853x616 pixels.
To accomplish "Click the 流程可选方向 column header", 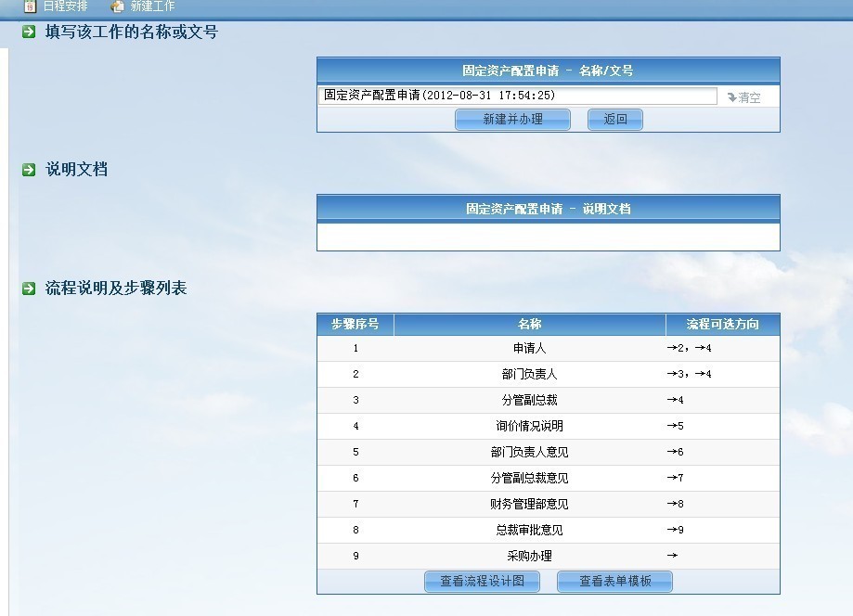I will click(x=722, y=325).
